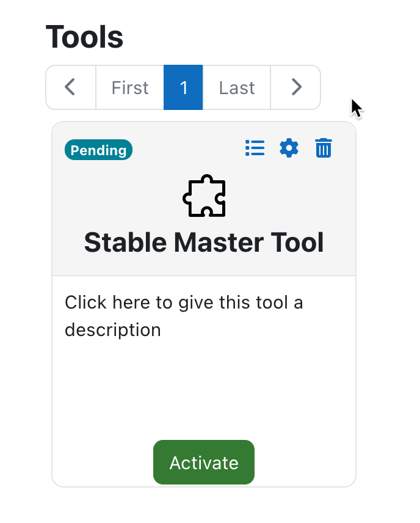The image size is (420, 523).
Task: Click the description placeholder text to edit it
Action: tap(184, 316)
